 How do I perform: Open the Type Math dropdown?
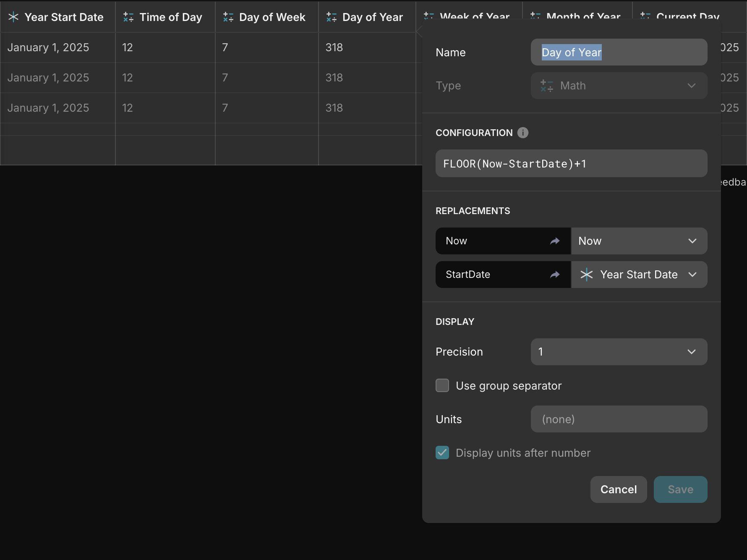click(x=619, y=86)
